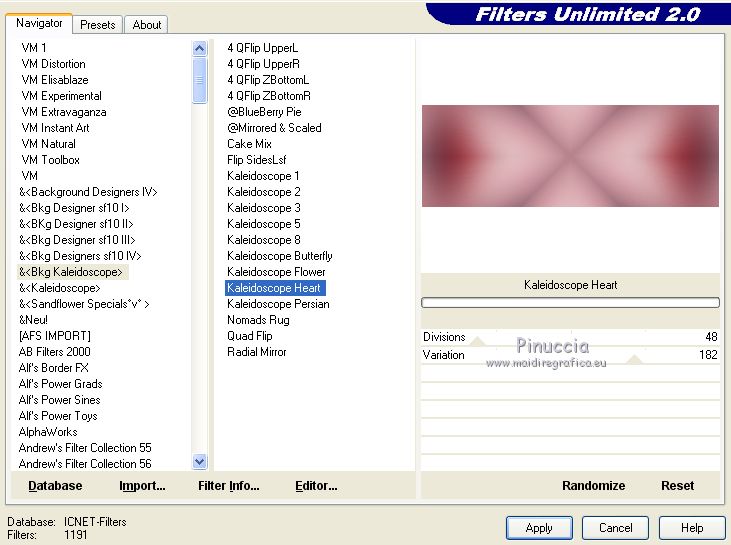
Task: Click the category list scrollbar thumb
Action: (200, 80)
